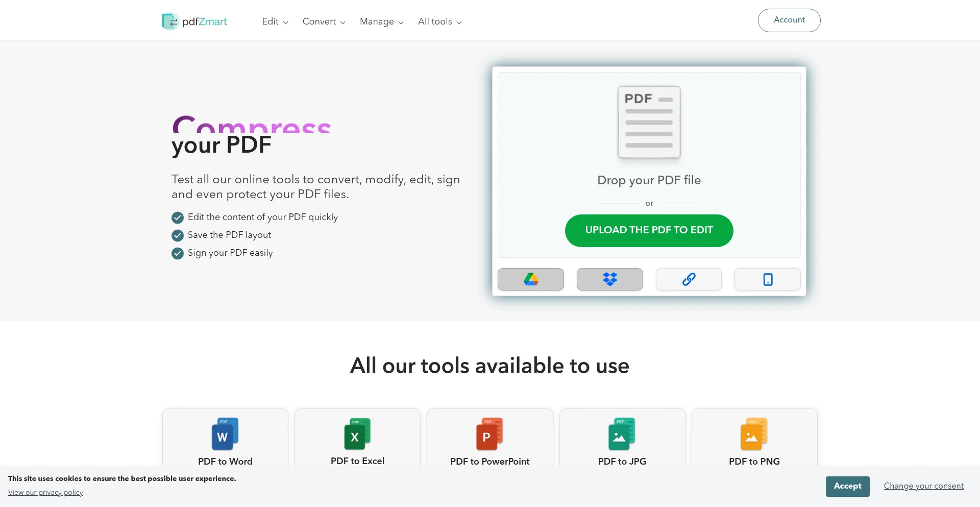980x507 pixels.
Task: Open the PDF to JPG tool
Action: [x=622, y=440]
